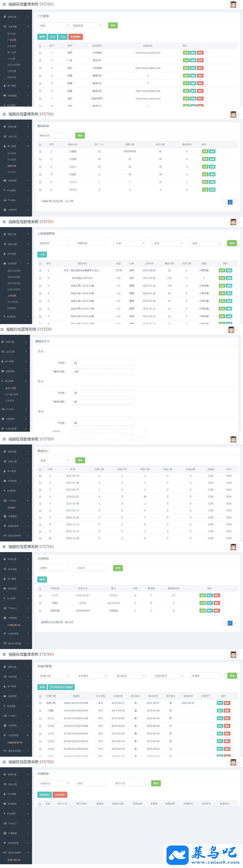Toggle hamburger menu in 广告管理 screen header

point(4,4)
